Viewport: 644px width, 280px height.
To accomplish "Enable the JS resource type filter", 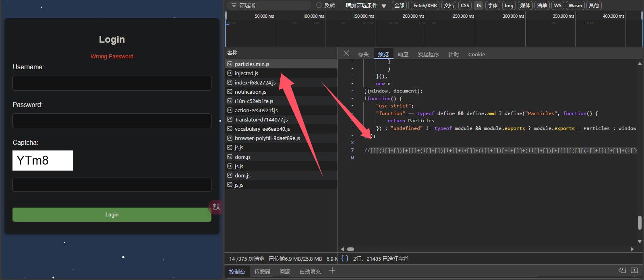I will click(x=478, y=5).
